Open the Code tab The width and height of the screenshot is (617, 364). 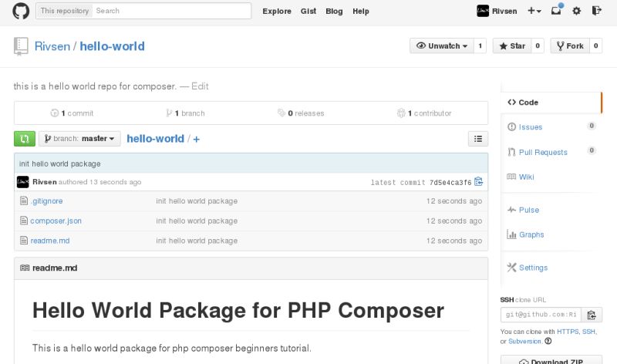(551, 103)
